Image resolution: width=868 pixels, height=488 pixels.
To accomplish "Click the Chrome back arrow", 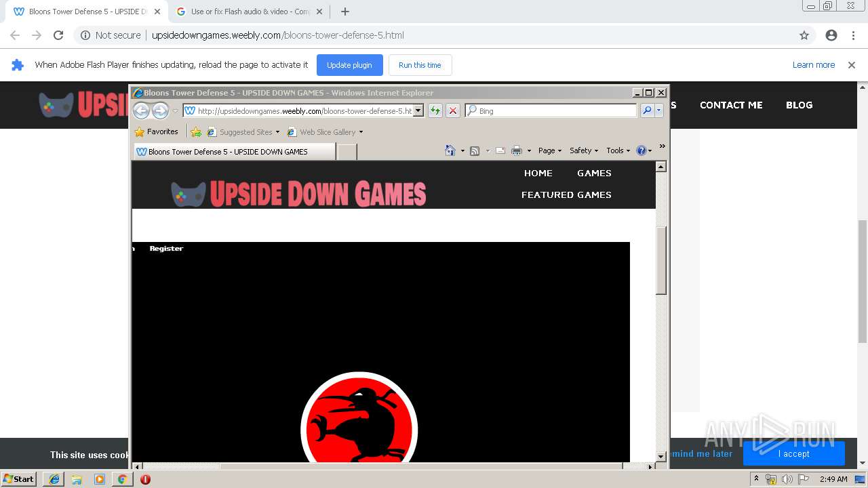I will click(15, 35).
